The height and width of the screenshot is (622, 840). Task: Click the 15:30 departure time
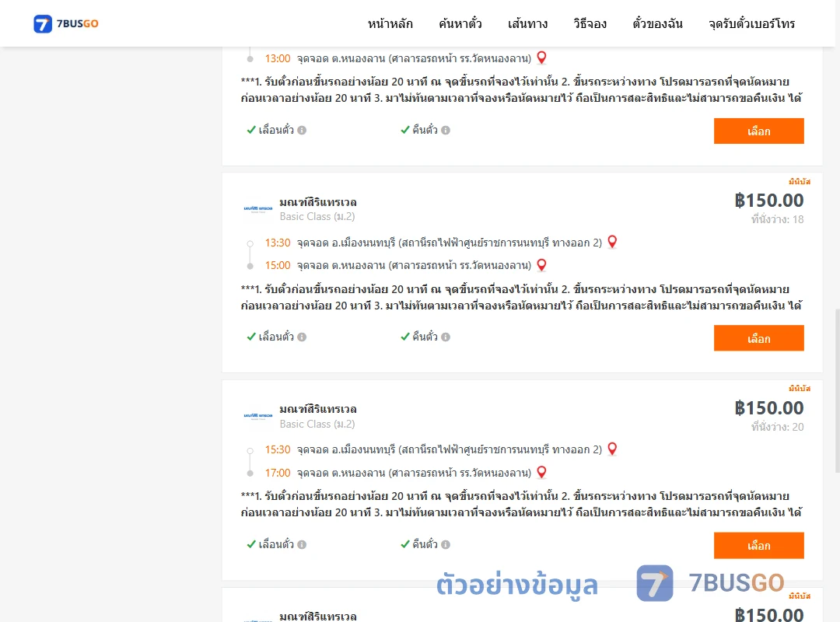point(278,449)
